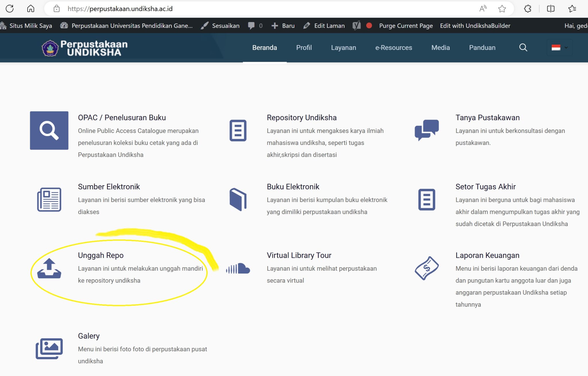
Task: Expand the Indonesian flag language dropdown
Action: [559, 48]
